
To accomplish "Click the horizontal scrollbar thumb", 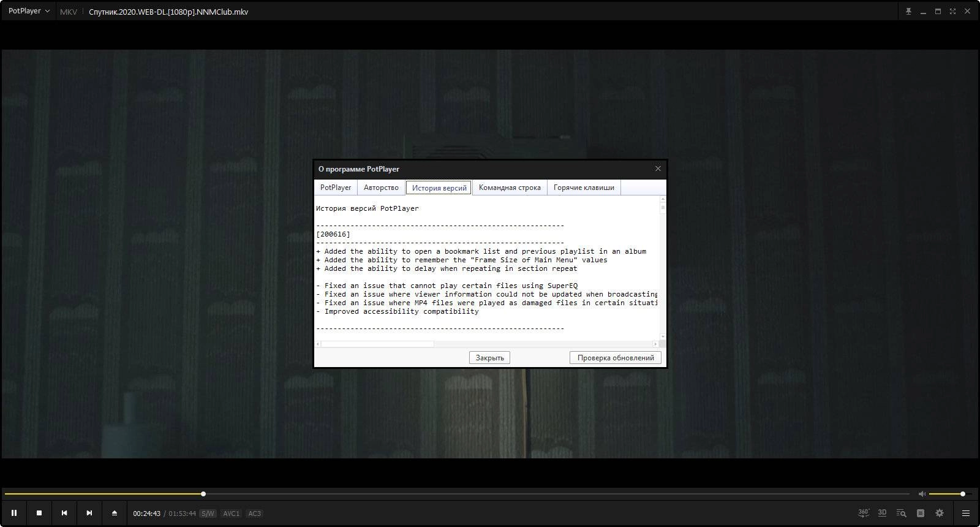I will 377,344.
